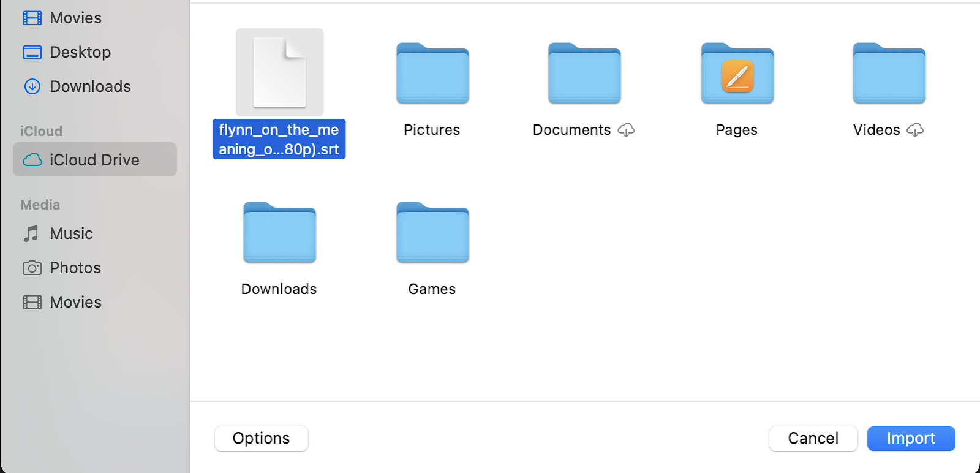Image resolution: width=980 pixels, height=473 pixels.
Task: Open the Games folder icon
Action: [432, 232]
